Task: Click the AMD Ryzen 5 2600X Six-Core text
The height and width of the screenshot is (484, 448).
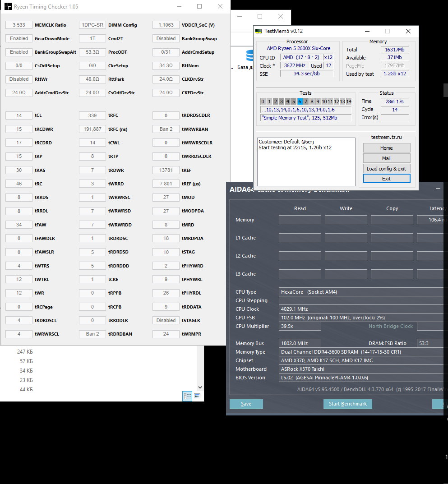Action: pos(299,48)
